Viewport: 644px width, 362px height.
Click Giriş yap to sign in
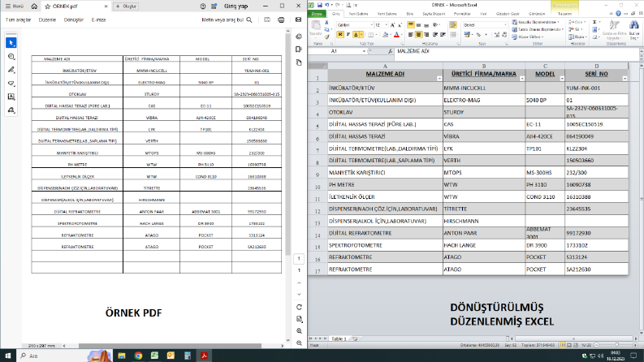pos(236,6)
